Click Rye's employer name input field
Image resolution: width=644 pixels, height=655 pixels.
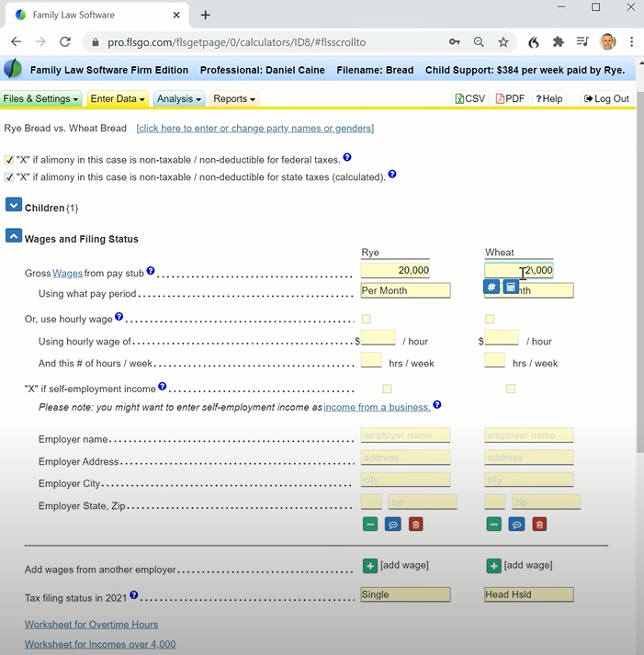click(405, 435)
